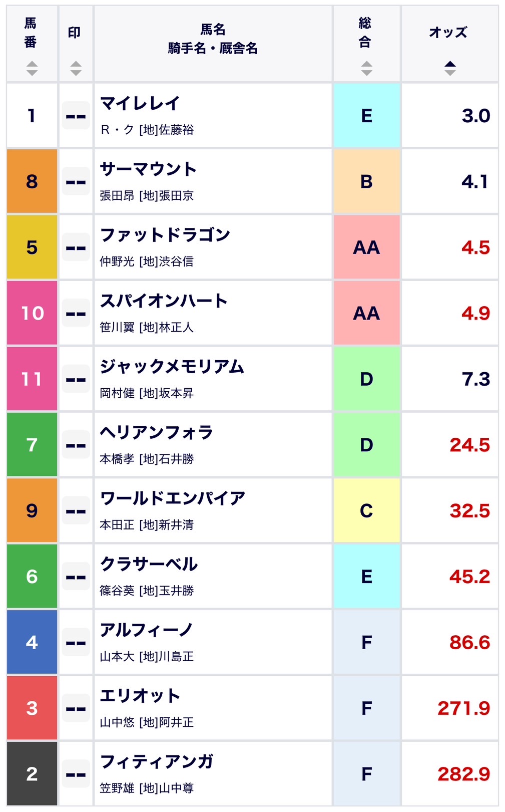Open horse page for ワールドエンパイア
This screenshot has height=812, width=505.
coord(173,498)
